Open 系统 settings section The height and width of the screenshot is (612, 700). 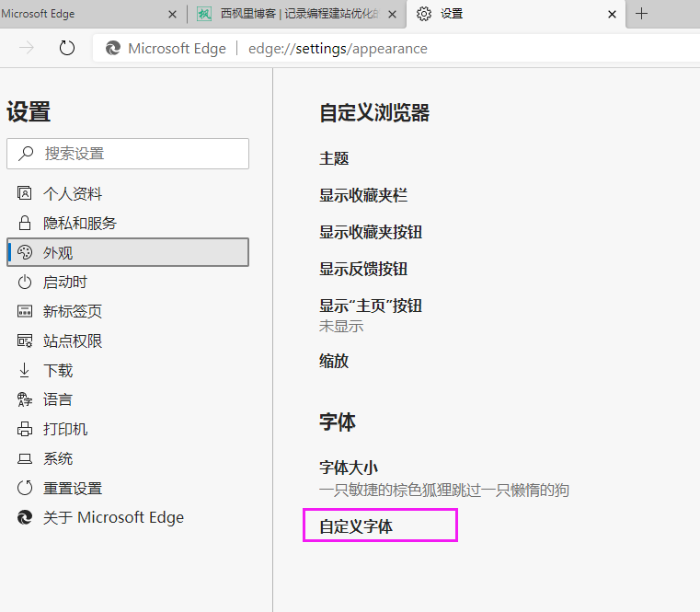coord(128,458)
